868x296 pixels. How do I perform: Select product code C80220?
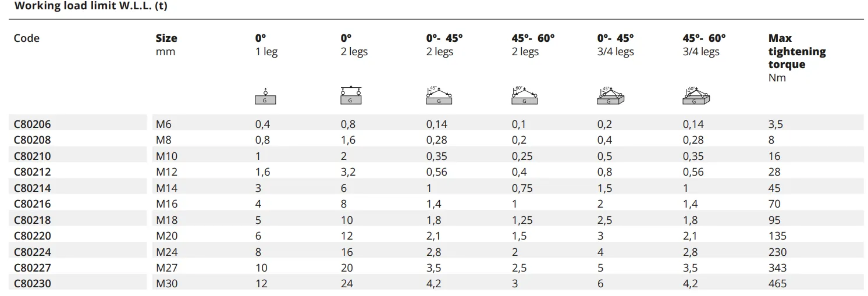click(x=32, y=236)
